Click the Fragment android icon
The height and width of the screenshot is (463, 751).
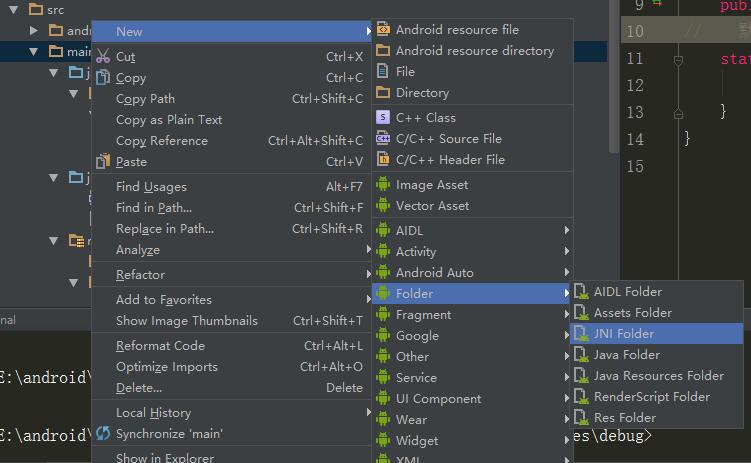[x=383, y=315]
